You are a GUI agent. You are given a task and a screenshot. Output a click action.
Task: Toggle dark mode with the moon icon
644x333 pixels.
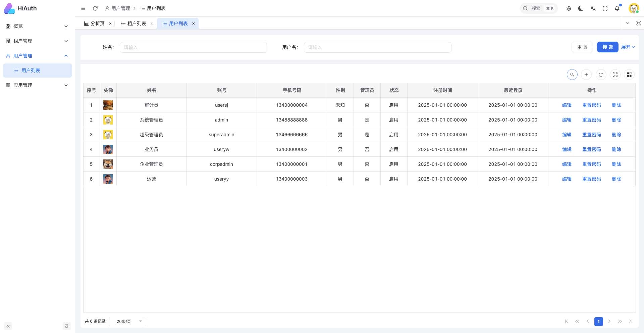[581, 8]
